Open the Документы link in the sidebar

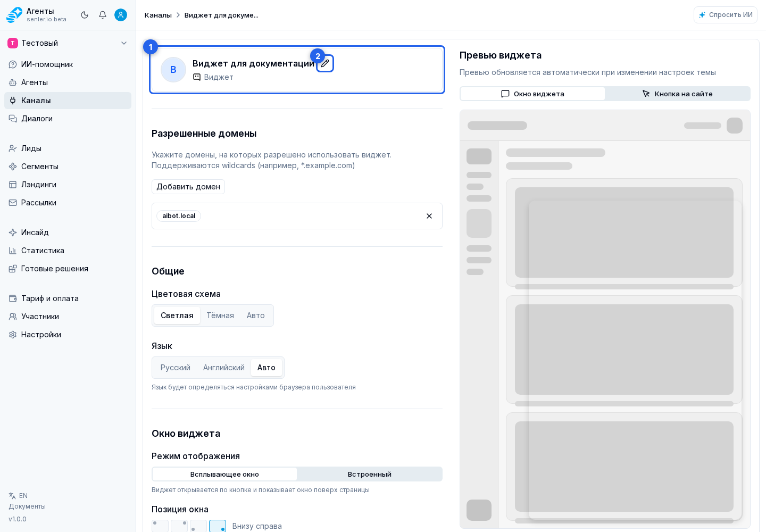tap(27, 506)
